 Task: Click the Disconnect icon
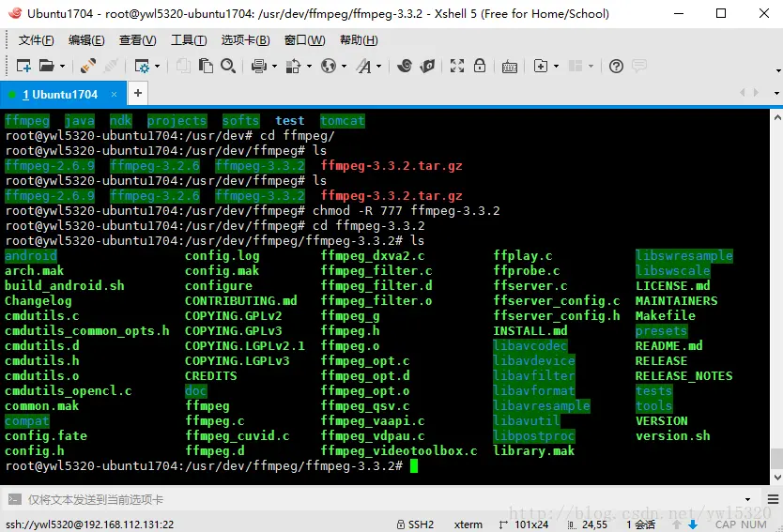pyautogui.click(x=111, y=66)
